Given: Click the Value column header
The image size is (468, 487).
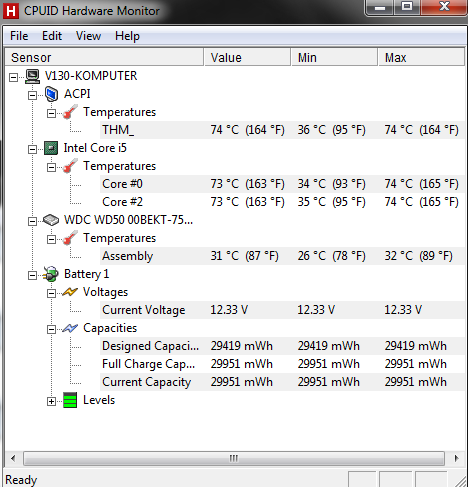Looking at the screenshot, I should [x=247, y=57].
